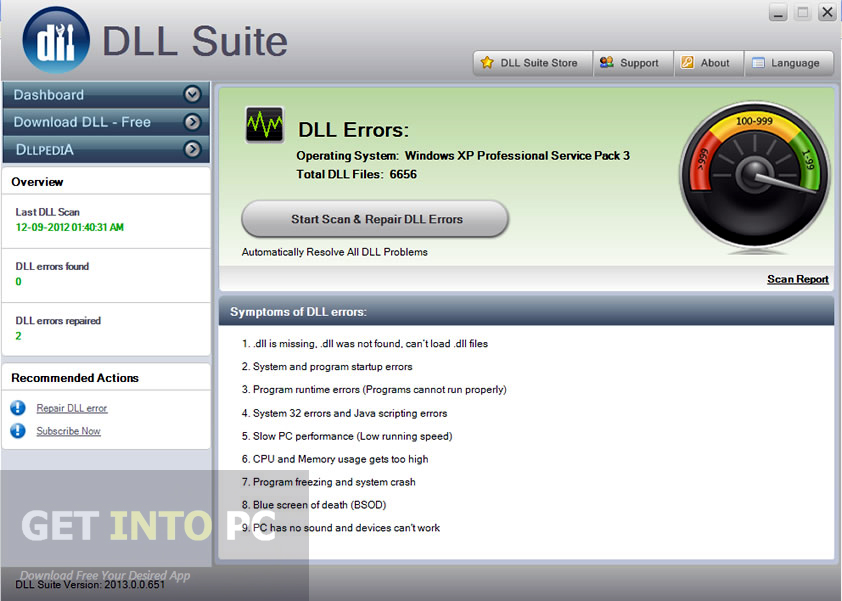Click the Language window icon

click(758, 63)
